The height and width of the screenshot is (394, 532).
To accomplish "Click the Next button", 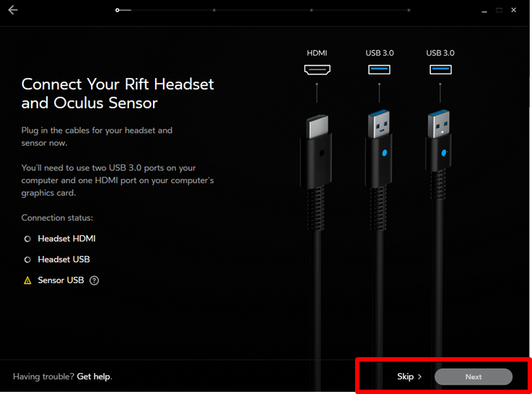I will point(474,377).
